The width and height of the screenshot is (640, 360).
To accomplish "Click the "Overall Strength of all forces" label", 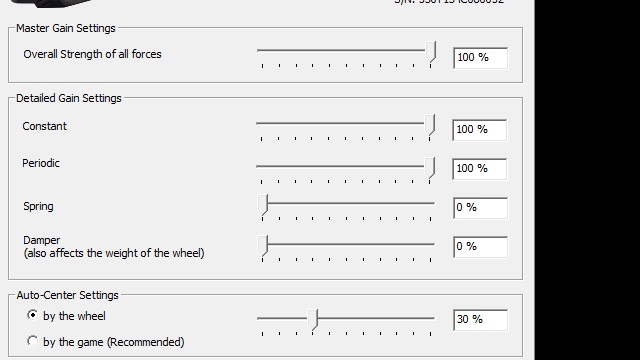I will [x=92, y=54].
